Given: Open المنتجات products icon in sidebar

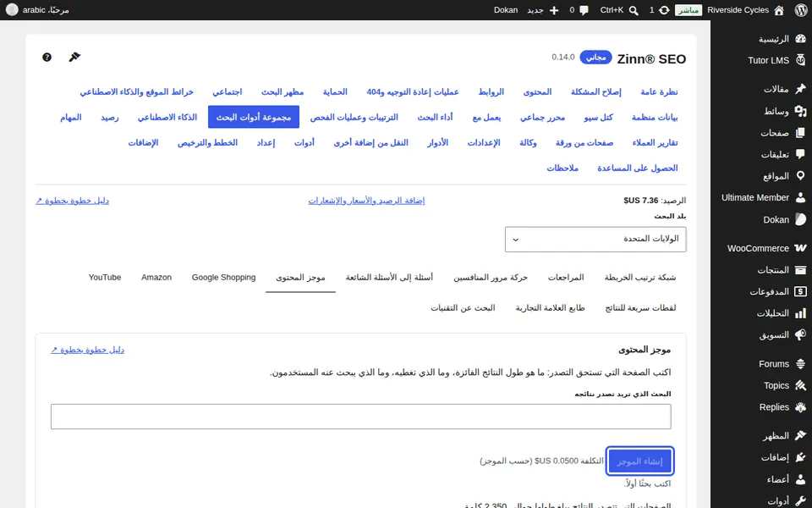Looking at the screenshot, I should (800, 270).
